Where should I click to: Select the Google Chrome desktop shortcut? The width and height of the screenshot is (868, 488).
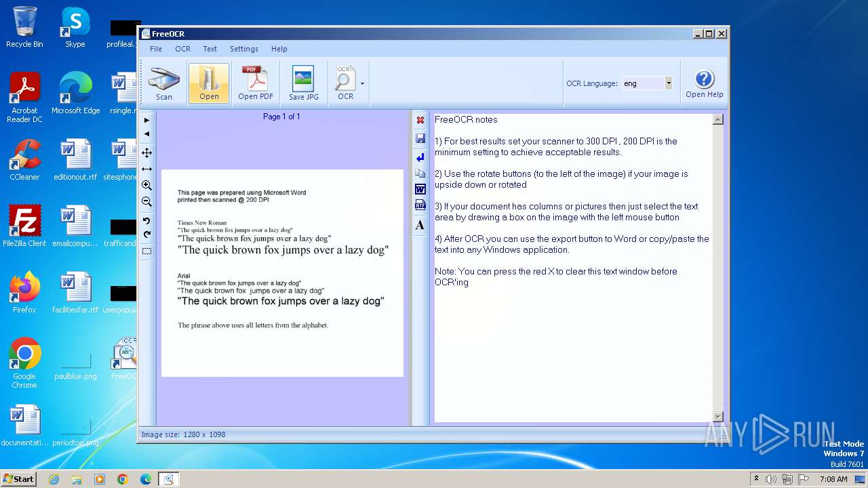(24, 363)
